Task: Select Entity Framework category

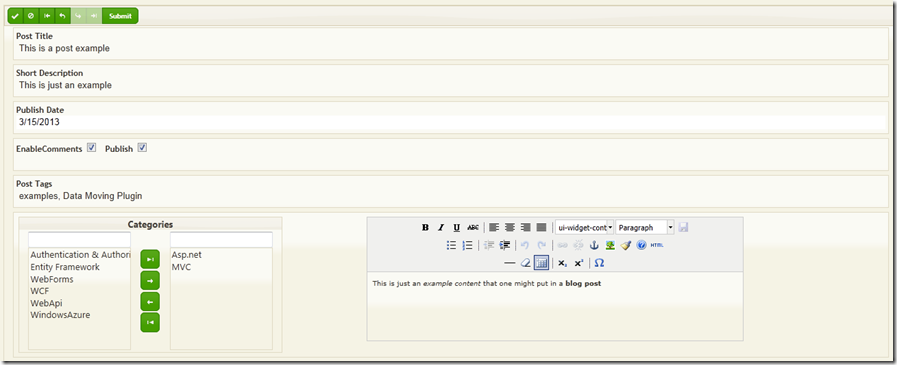Action: click(x=65, y=267)
